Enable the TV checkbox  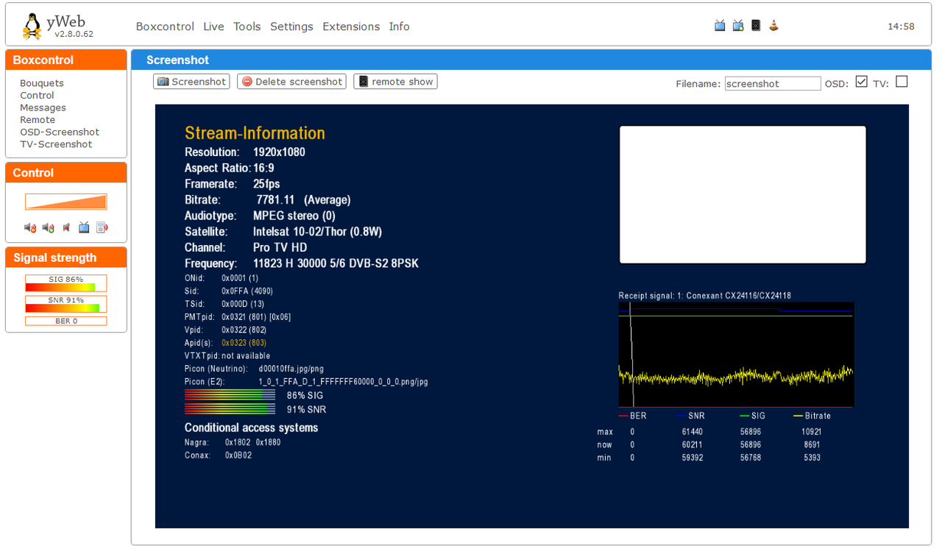[x=902, y=82]
